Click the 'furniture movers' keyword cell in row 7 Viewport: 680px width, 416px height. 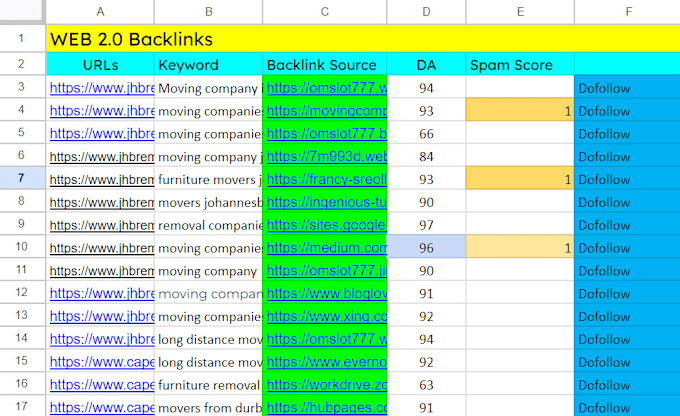pyautogui.click(x=209, y=179)
